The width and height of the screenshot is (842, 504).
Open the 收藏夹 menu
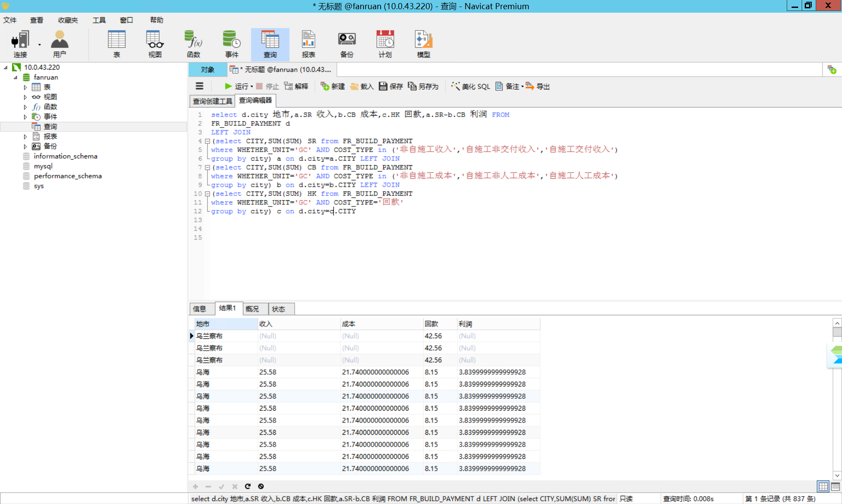click(68, 20)
